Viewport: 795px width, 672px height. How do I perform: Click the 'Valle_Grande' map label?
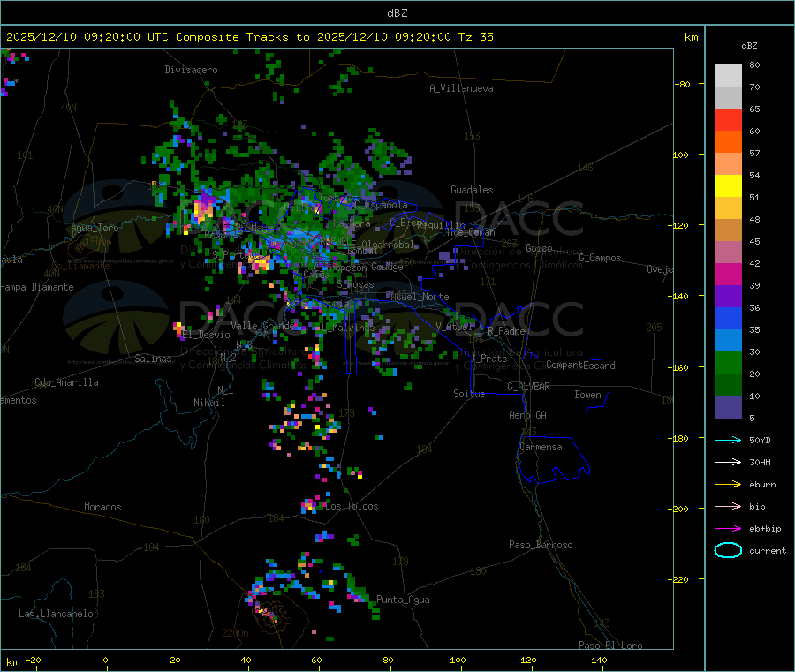point(262,325)
